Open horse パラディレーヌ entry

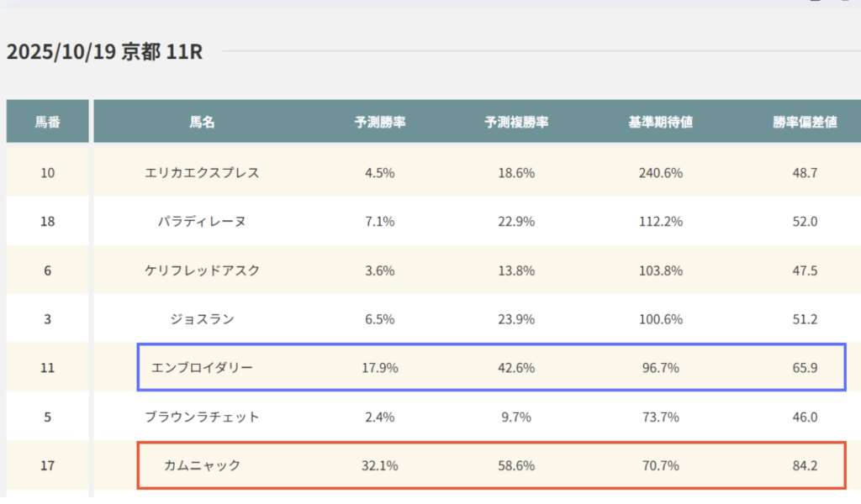click(x=202, y=222)
